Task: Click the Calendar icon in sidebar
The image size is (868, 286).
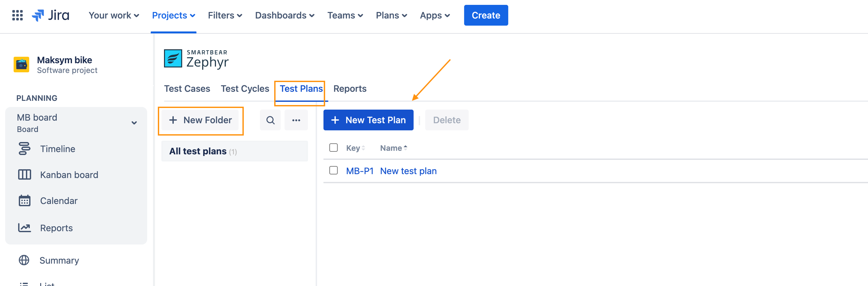Action: [x=24, y=200]
